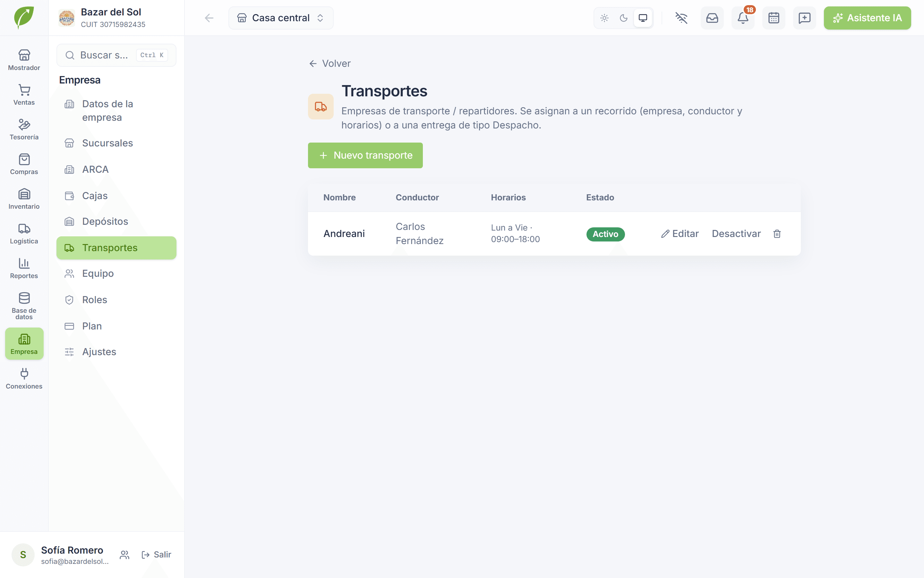
Task: Open the Reportes module
Action: [24, 268]
